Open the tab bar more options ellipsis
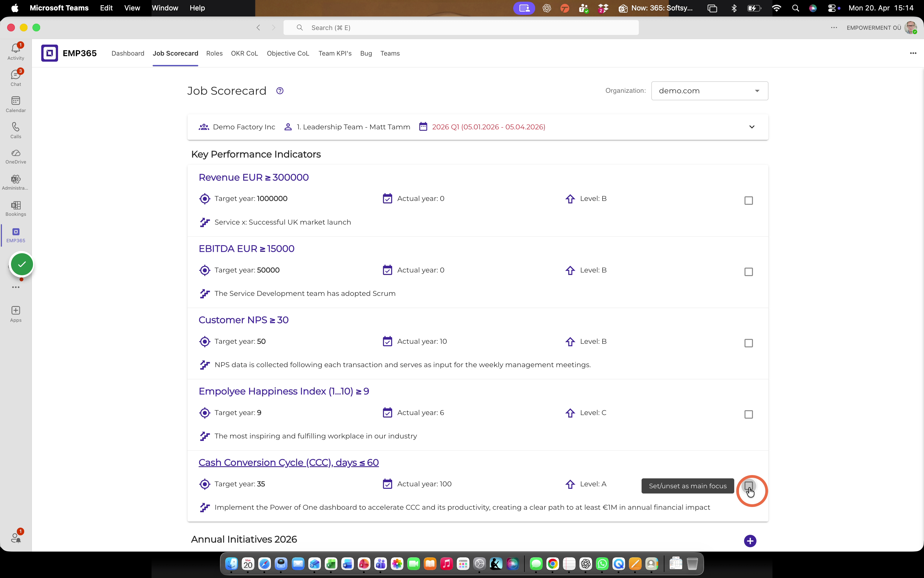This screenshot has height=578, width=924. [913, 53]
